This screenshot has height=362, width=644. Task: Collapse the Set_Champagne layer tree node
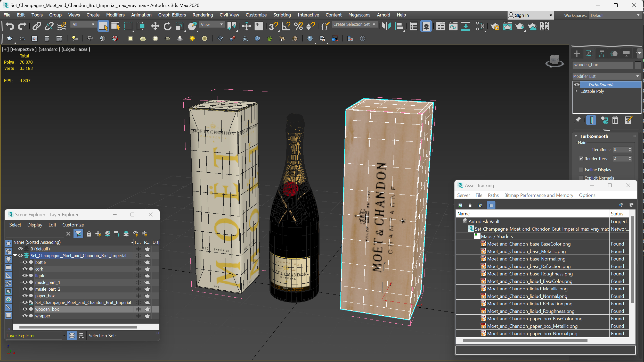point(15,255)
